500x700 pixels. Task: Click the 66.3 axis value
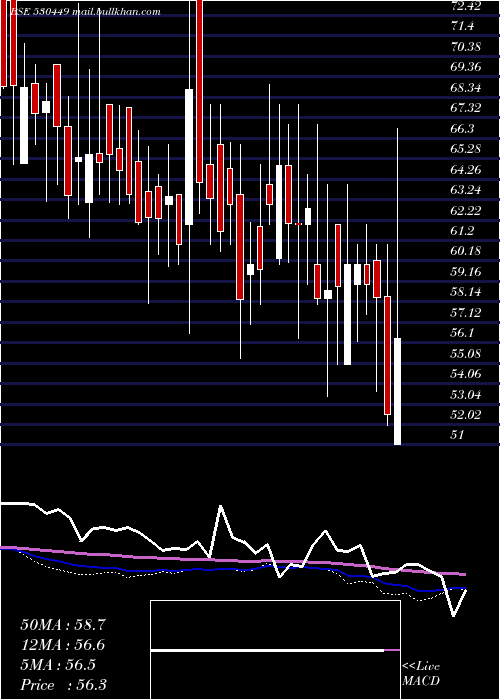point(462,129)
